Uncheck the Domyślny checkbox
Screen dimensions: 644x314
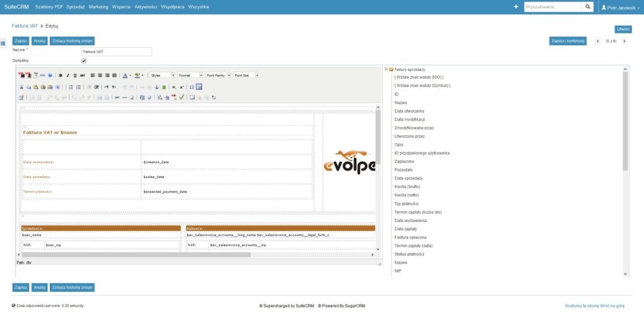coord(84,61)
